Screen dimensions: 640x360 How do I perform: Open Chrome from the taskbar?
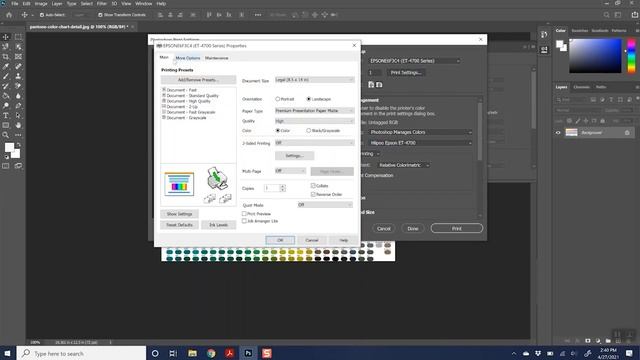[x=211, y=353]
